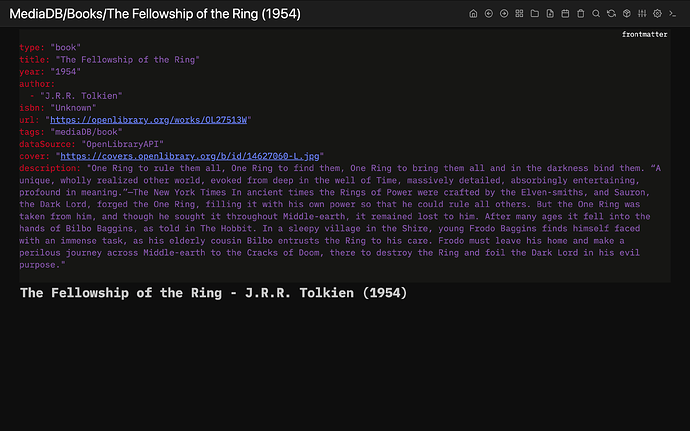The width and height of the screenshot is (690, 431).
Task: Click the 'frontmatter' label on code block
Action: [645, 35]
